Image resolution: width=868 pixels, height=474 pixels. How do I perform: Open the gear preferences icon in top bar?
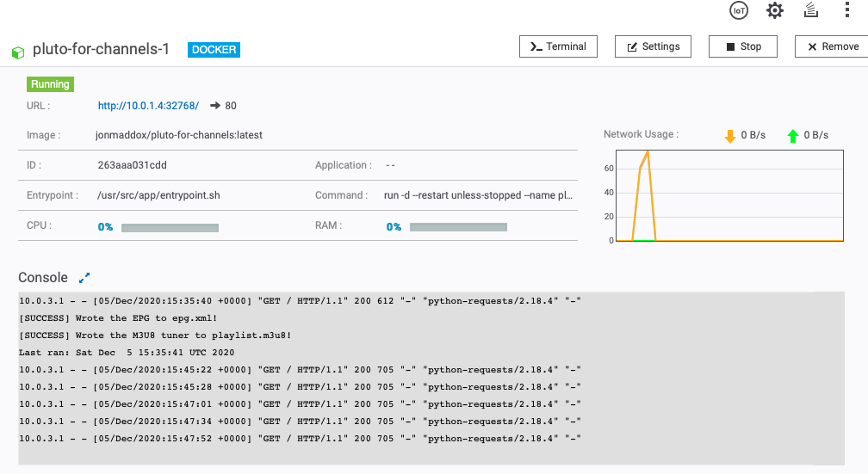[x=775, y=10]
